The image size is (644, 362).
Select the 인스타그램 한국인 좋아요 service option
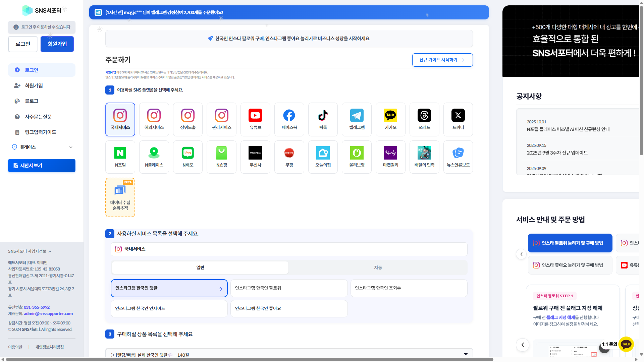click(289, 309)
